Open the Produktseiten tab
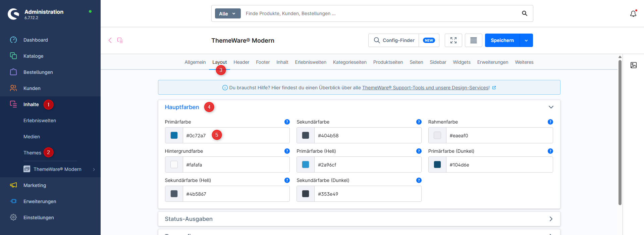644x235 pixels. [x=388, y=62]
